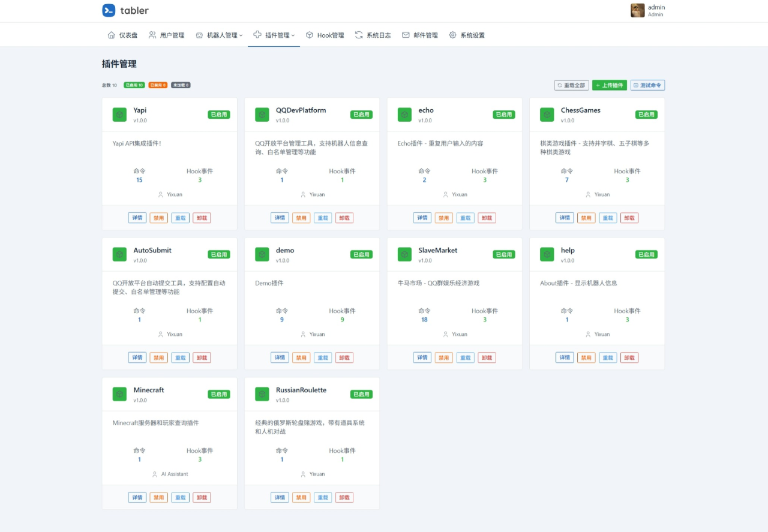
Task: Navigate to 邮件管理
Action: [x=420, y=35]
